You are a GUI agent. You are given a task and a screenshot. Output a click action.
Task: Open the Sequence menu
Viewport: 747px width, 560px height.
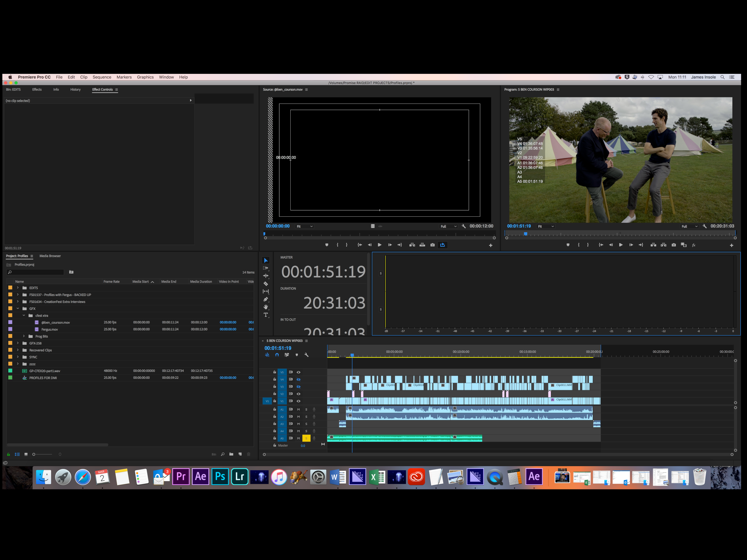point(102,77)
